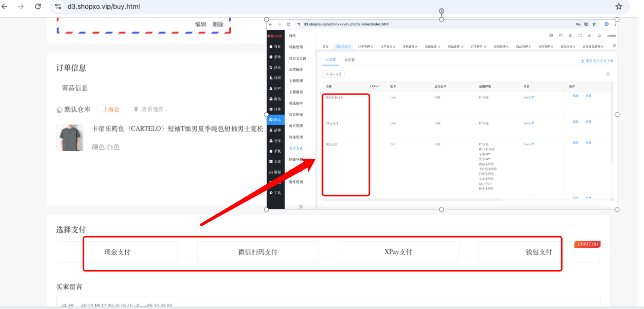The height and width of the screenshot is (309, 644).
Task: Open 系统 in the admin dark sidebar
Action: [x=275, y=57]
